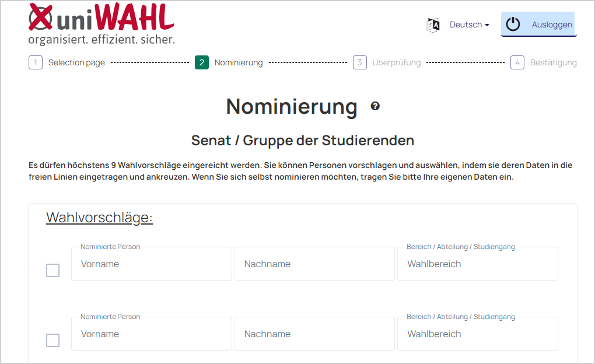
Task: Click the power icon on Ausloggen
Action: tap(513, 24)
